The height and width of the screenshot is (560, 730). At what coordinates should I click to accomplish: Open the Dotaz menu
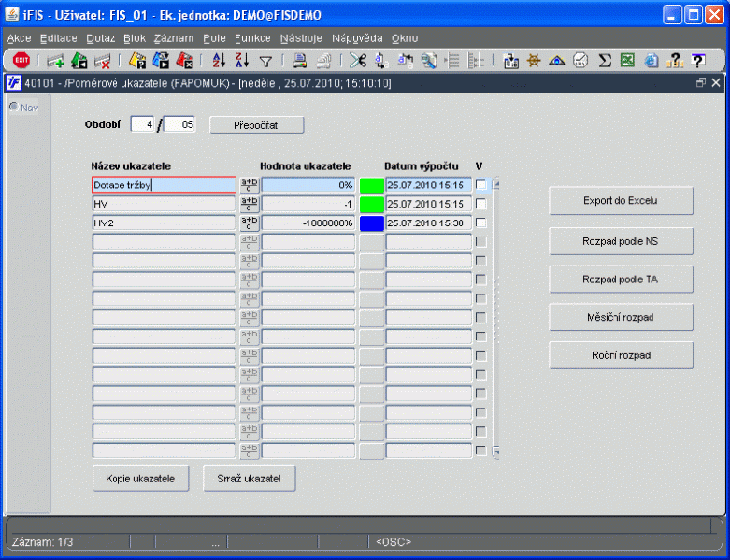click(101, 38)
